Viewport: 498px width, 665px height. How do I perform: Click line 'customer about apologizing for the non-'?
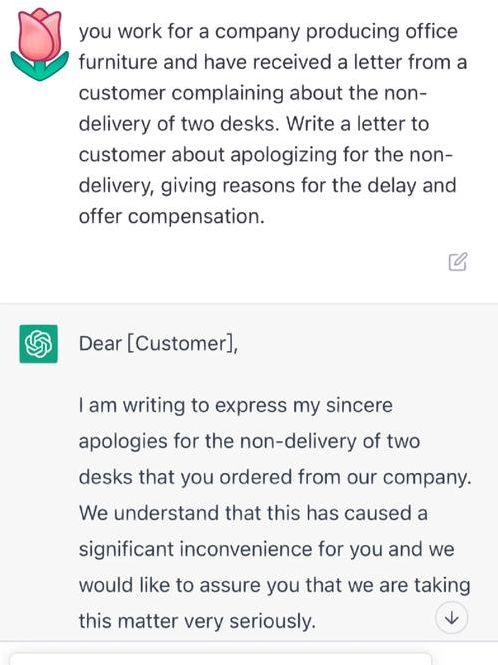(x=266, y=155)
